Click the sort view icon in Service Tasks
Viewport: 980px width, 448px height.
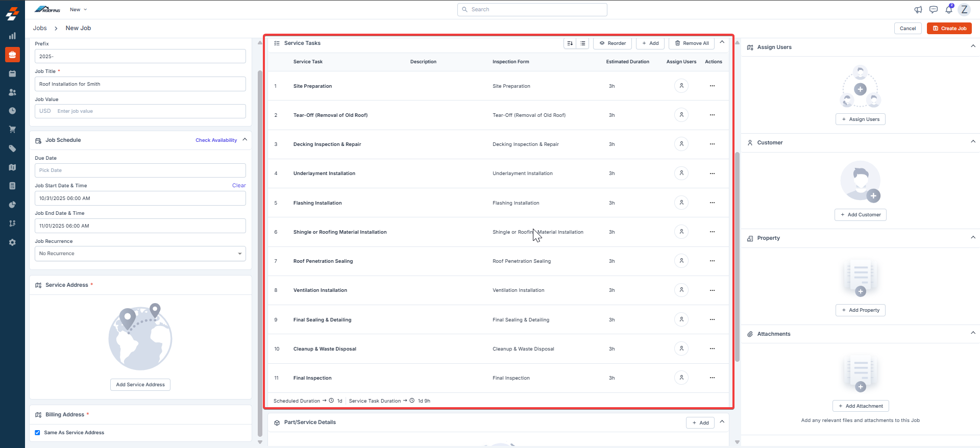570,43
